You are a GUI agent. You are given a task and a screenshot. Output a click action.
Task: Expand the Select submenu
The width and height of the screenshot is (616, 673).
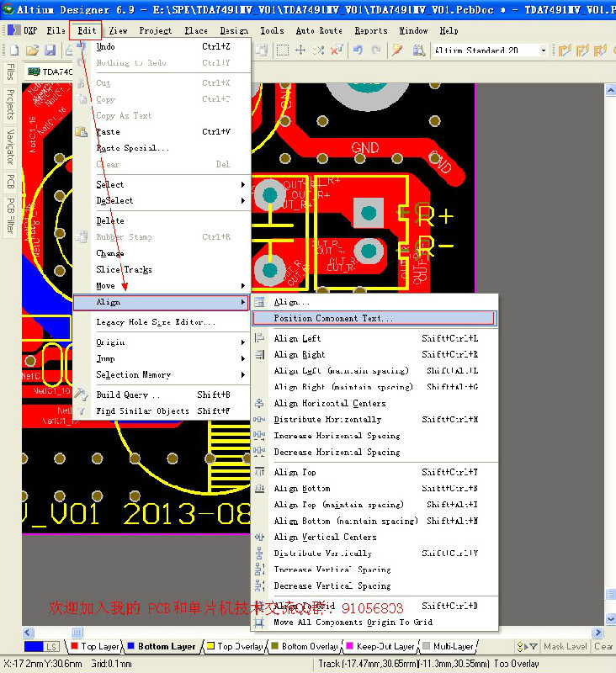tap(162, 184)
